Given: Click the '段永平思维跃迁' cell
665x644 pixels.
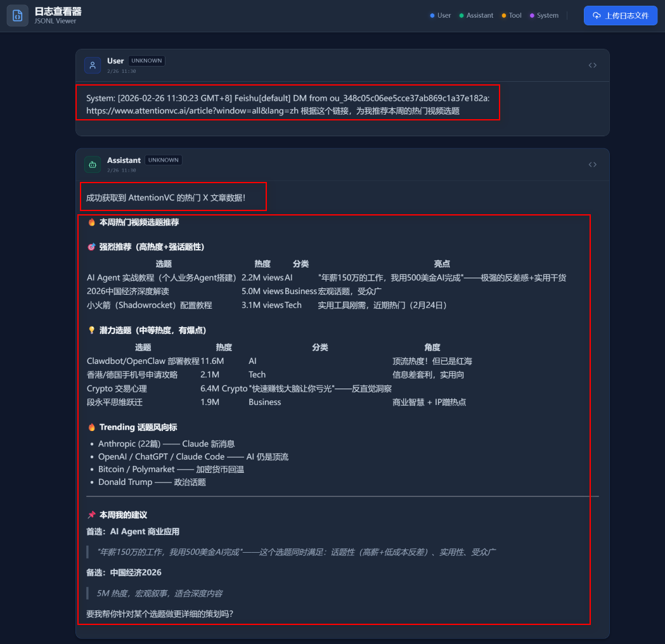Looking at the screenshot, I should tap(115, 402).
